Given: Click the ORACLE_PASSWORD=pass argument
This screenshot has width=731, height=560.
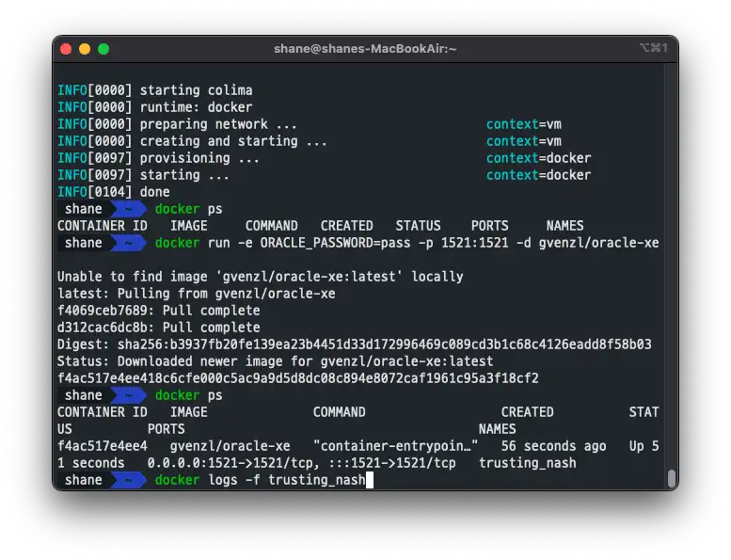Looking at the screenshot, I should click(335, 243).
